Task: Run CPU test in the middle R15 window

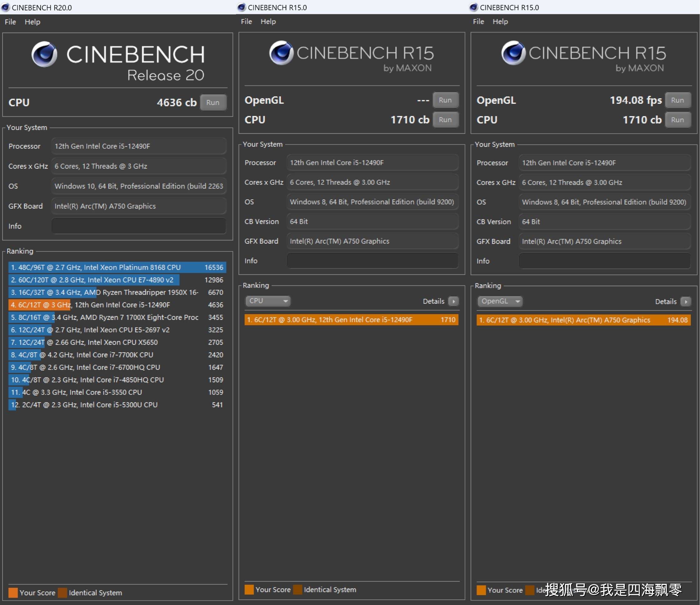Action: click(x=445, y=120)
